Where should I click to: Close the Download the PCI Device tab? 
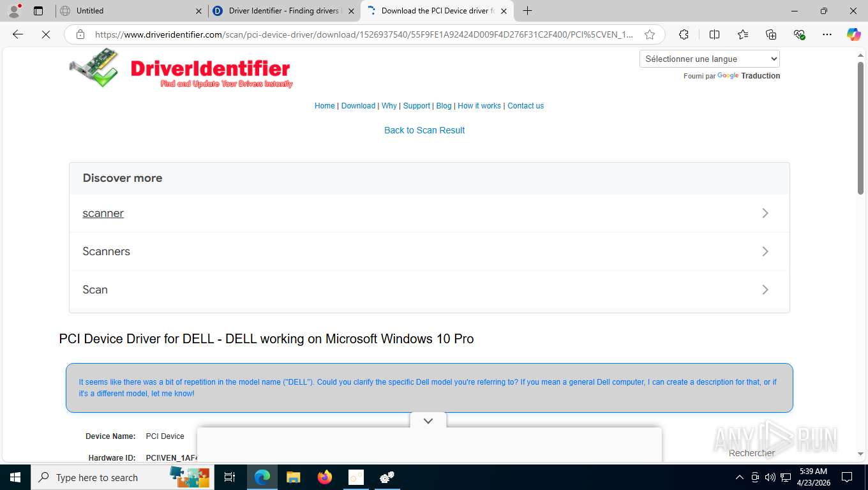[504, 11]
